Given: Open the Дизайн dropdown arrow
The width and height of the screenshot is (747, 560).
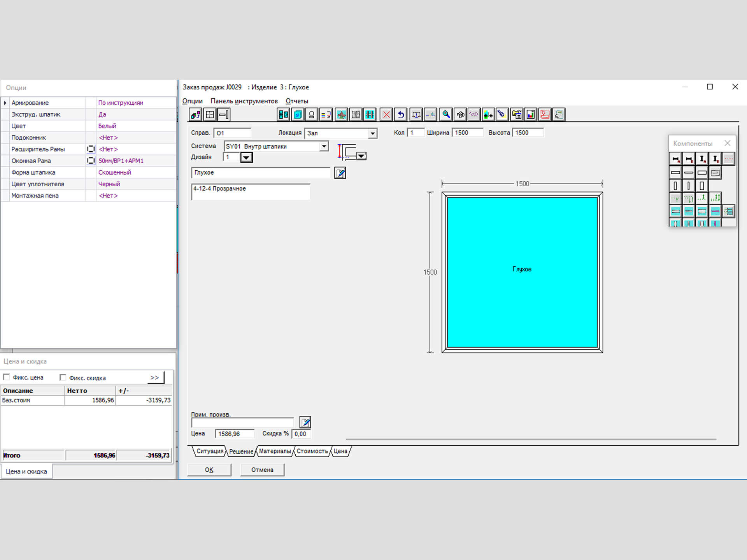Looking at the screenshot, I should pos(246,157).
